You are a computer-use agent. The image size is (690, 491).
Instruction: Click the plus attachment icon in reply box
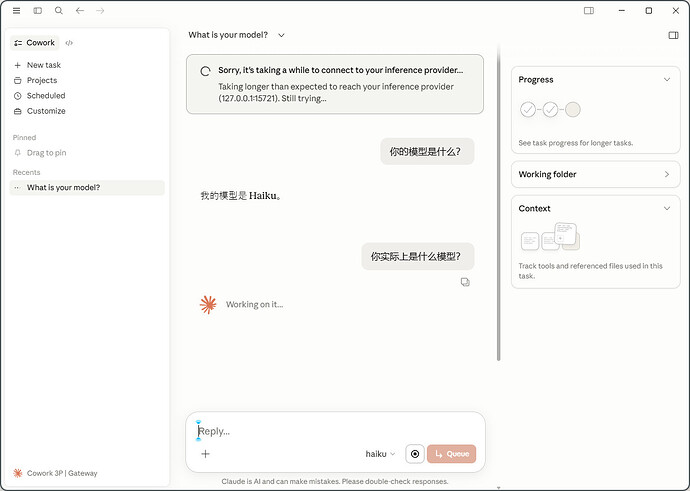point(206,454)
